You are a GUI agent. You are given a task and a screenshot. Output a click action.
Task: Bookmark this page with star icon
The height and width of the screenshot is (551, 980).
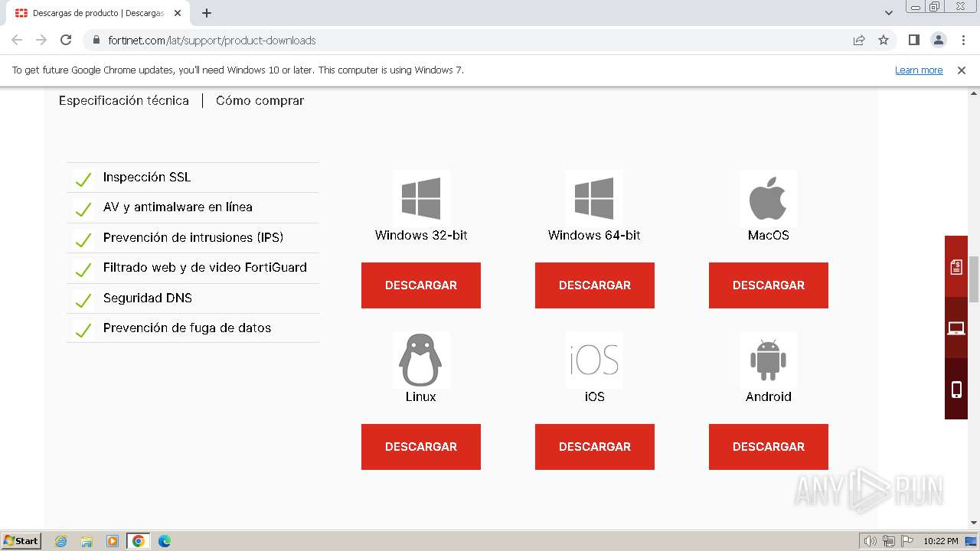click(884, 40)
